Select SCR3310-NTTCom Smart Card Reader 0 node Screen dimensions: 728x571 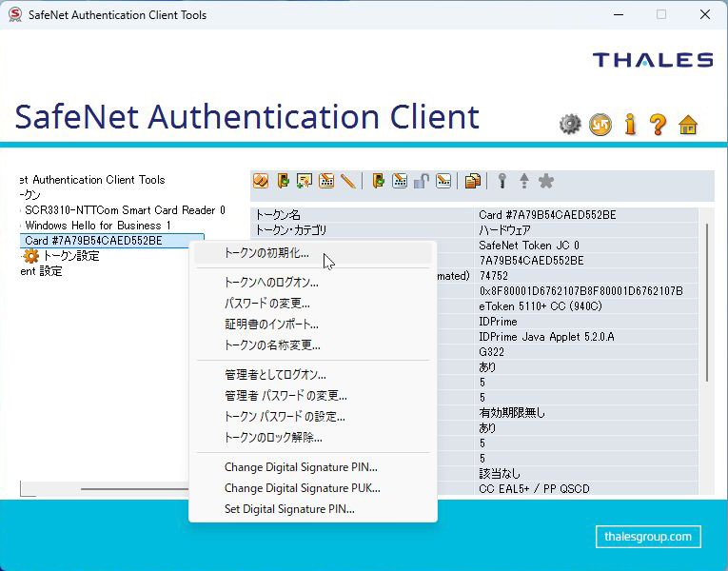(x=125, y=210)
